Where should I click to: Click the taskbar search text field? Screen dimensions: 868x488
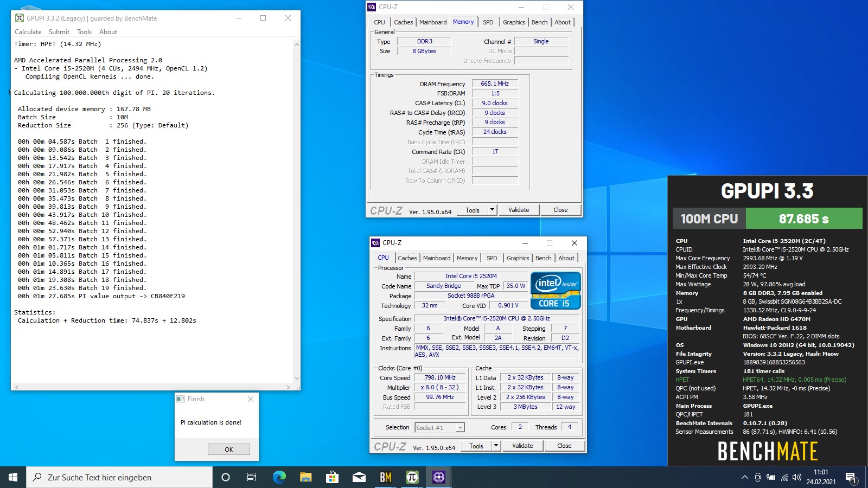(x=119, y=477)
